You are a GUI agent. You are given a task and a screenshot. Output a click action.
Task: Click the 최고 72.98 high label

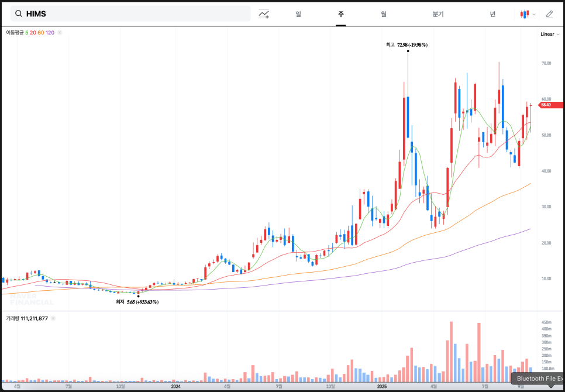(x=407, y=45)
